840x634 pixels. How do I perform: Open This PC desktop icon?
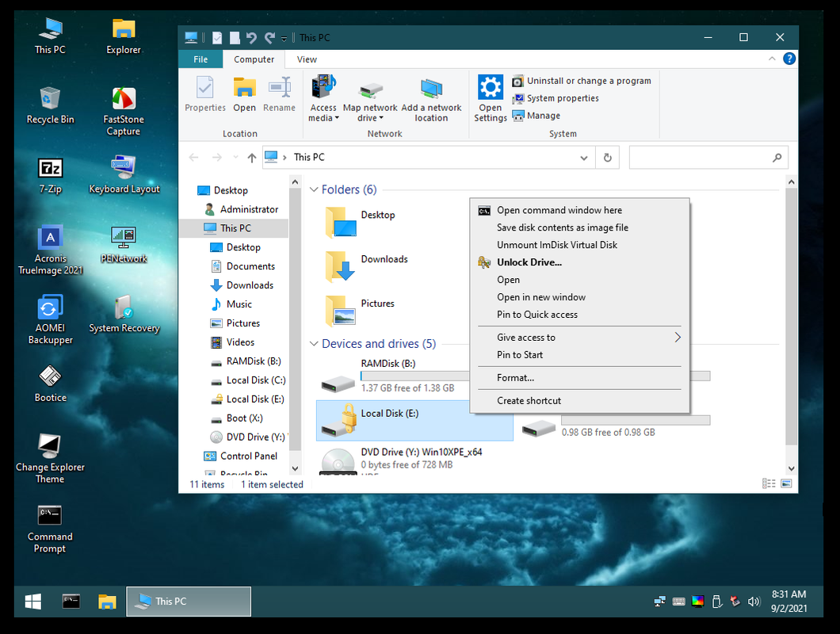(51, 36)
